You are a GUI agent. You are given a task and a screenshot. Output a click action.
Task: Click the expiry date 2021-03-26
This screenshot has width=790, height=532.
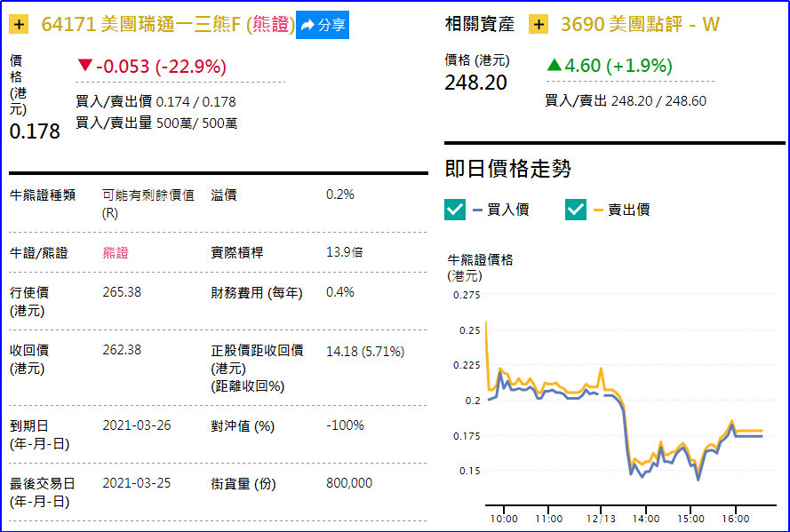coord(137,425)
